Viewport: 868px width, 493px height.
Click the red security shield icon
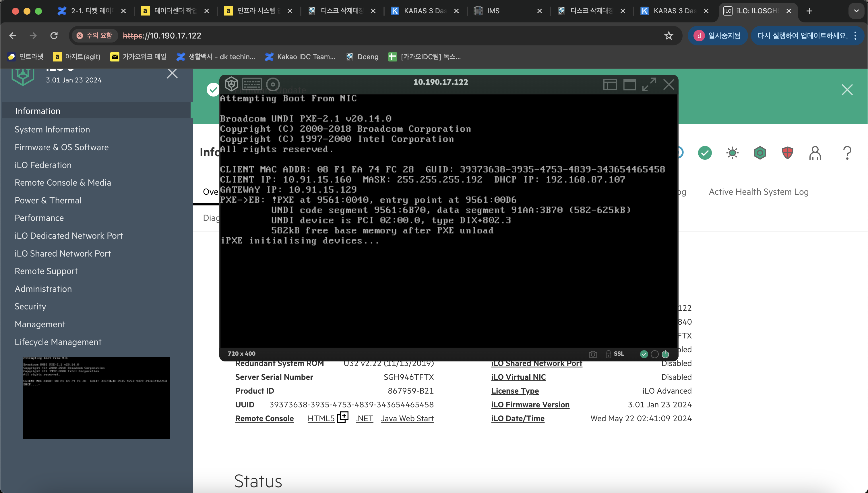(x=788, y=153)
